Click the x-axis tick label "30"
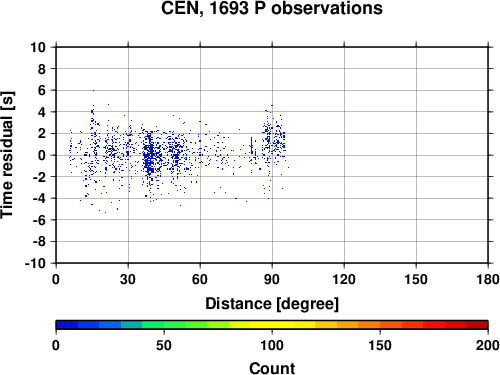Image resolution: width=500 pixels, height=375 pixels. 128,279
